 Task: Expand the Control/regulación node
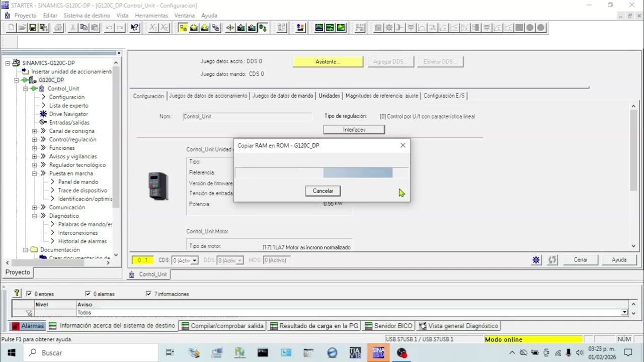[35, 140]
